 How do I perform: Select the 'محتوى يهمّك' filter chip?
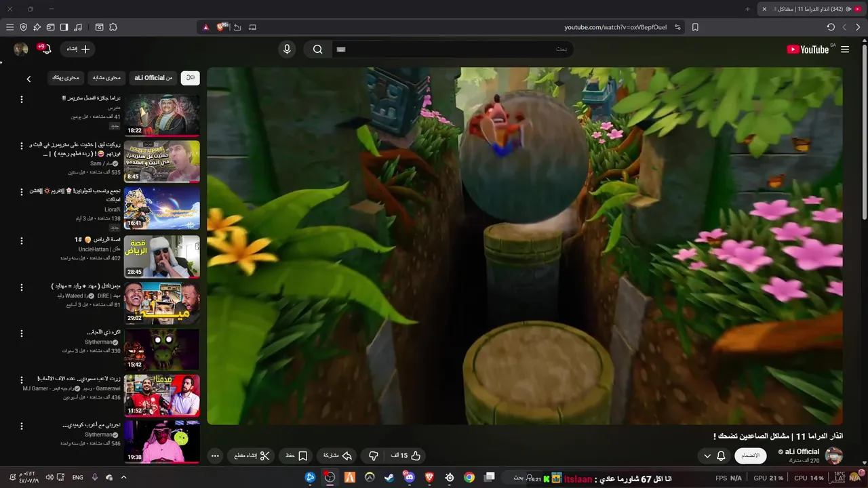(x=66, y=78)
